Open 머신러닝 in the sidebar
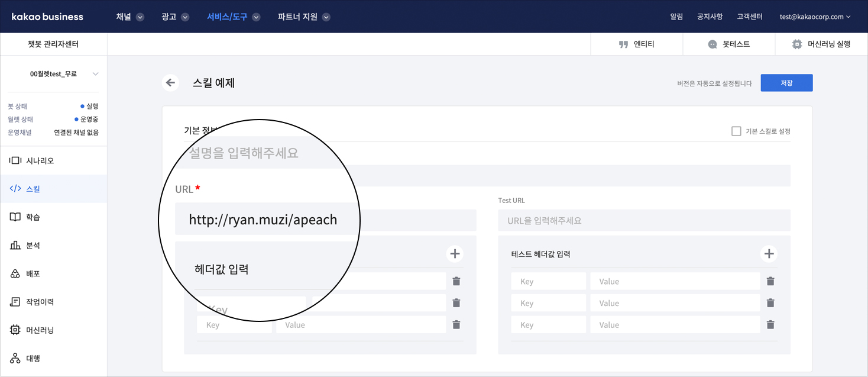 [x=40, y=330]
